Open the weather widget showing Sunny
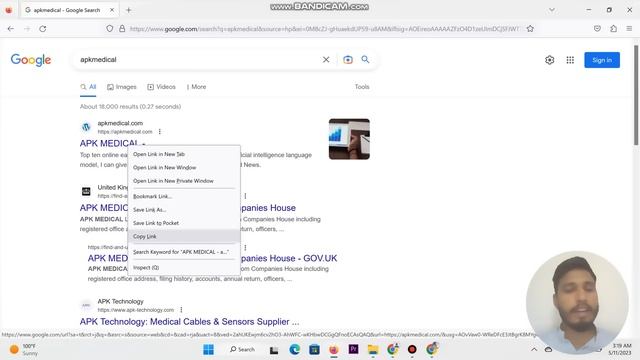 point(24,349)
